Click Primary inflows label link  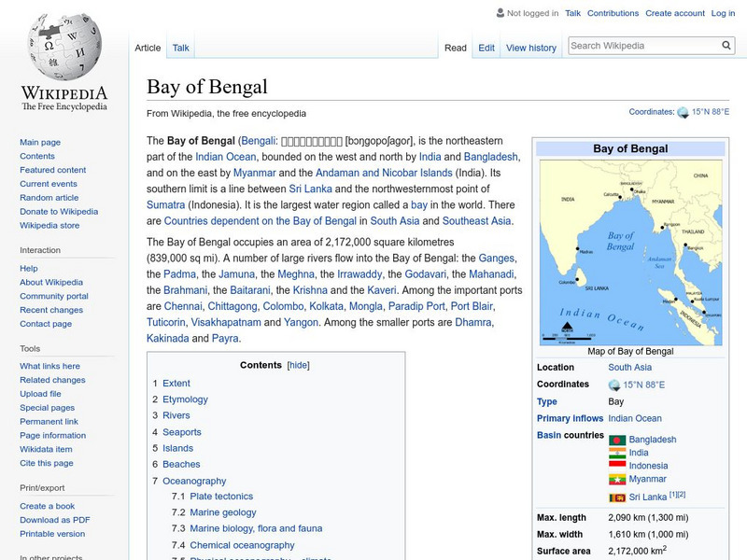[x=570, y=418]
